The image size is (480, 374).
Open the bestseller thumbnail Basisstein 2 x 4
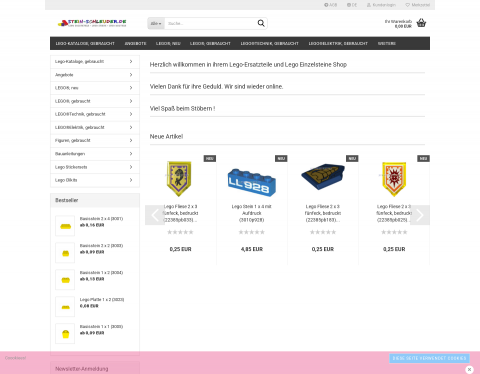click(65, 226)
